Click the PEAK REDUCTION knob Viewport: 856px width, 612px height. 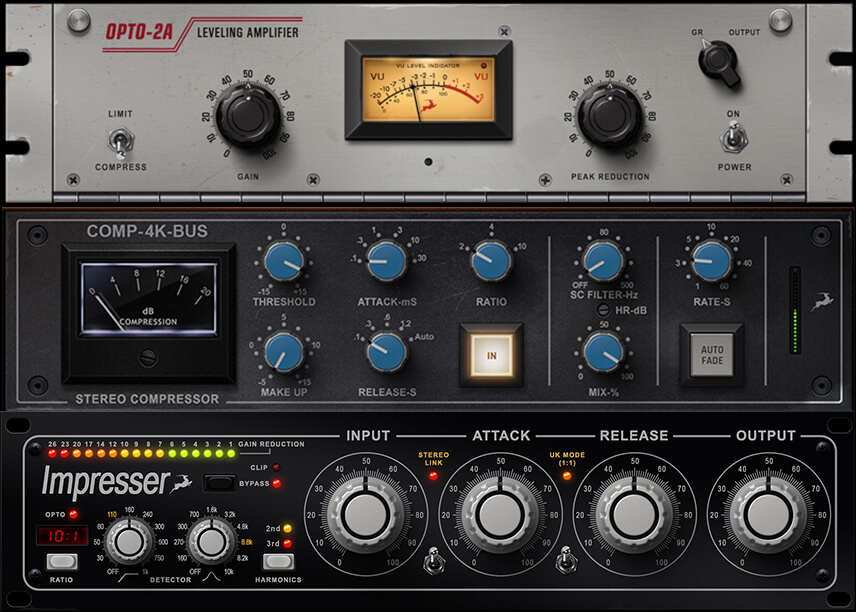click(x=610, y=116)
